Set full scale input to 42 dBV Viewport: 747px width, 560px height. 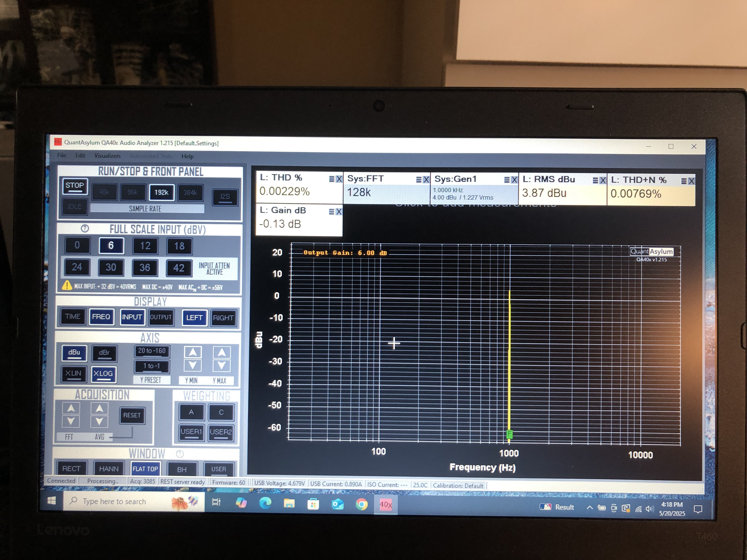(179, 268)
